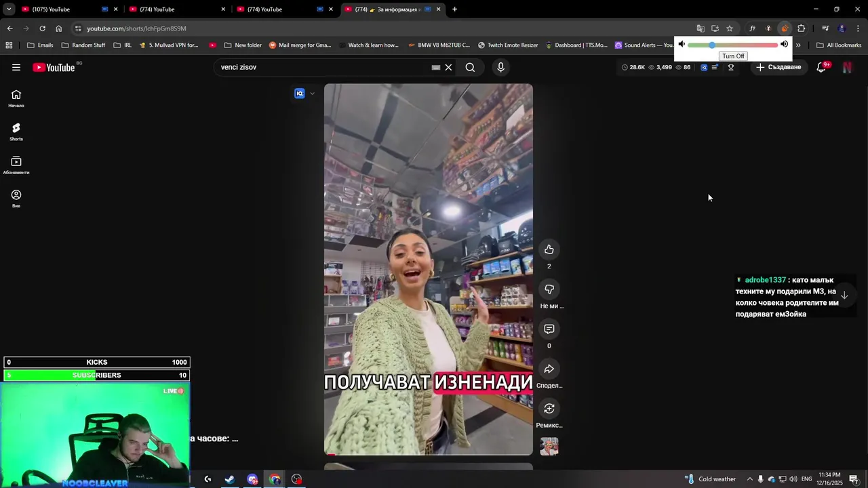
Task: Open the IRL bookmark folder
Action: pos(123,45)
